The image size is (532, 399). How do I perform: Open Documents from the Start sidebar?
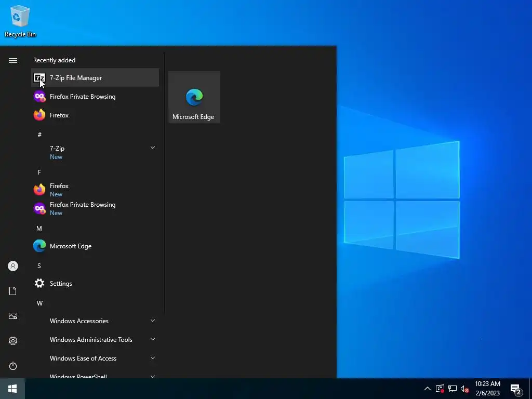[x=13, y=291]
